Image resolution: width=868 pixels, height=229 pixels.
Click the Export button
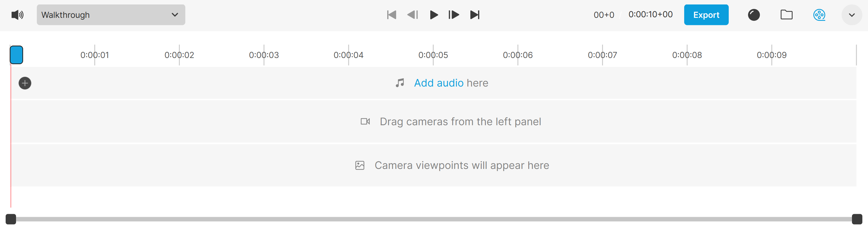[x=706, y=15]
